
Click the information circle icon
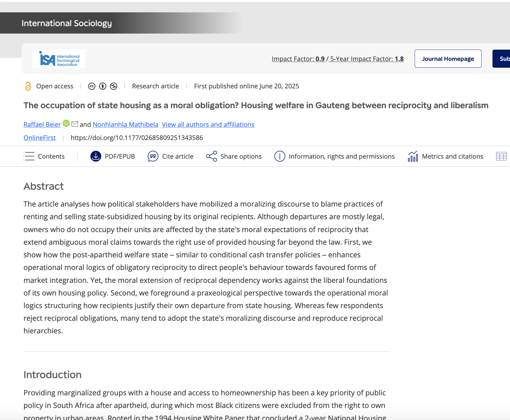coord(280,156)
